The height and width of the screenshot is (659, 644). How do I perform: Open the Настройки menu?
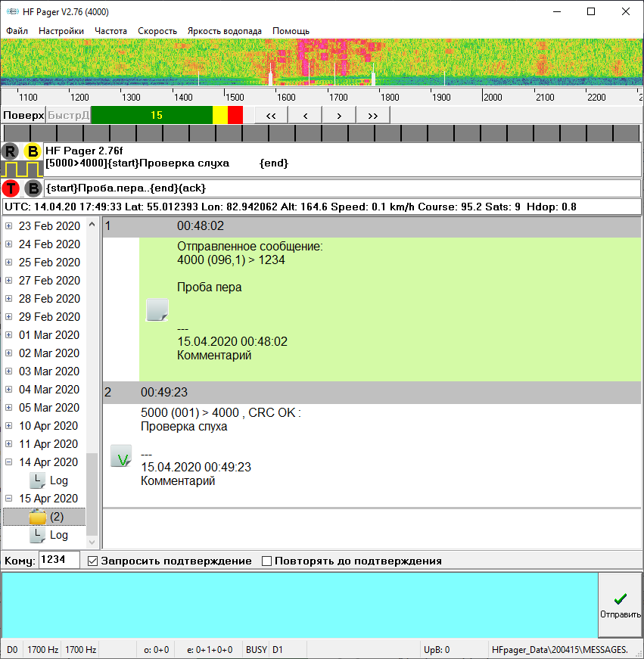[x=61, y=31]
